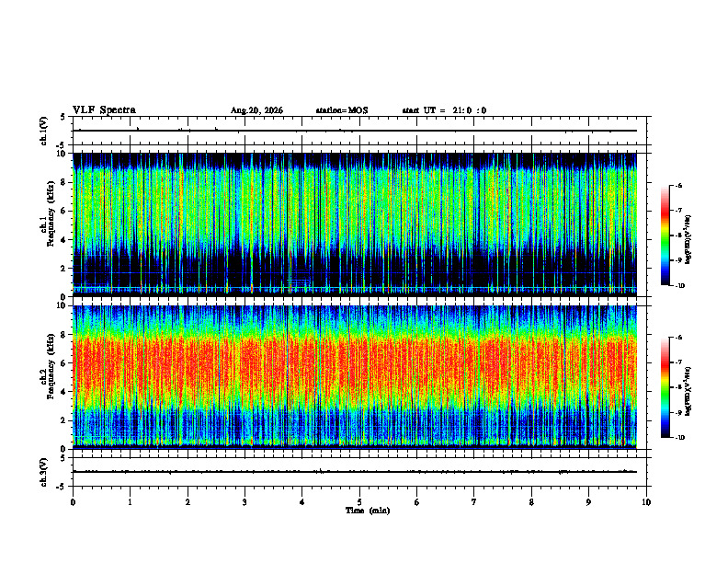Click the "VLF Spectra" plot title
The height and width of the screenshot is (563, 728).
tap(104, 110)
